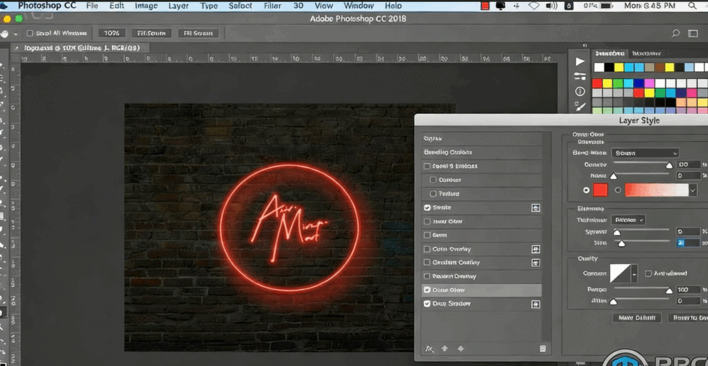Viewport: 708px width, 366px height.
Task: Toggle the Anti-aliased checkbox
Action: tap(648, 273)
